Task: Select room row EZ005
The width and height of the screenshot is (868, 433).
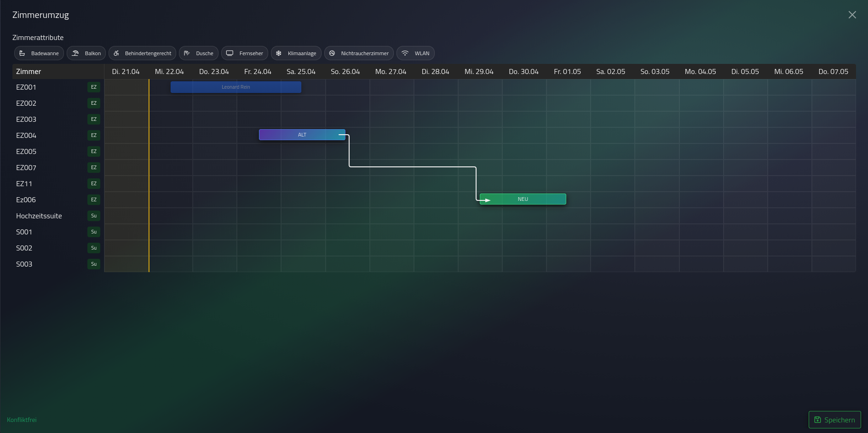Action: click(58, 151)
